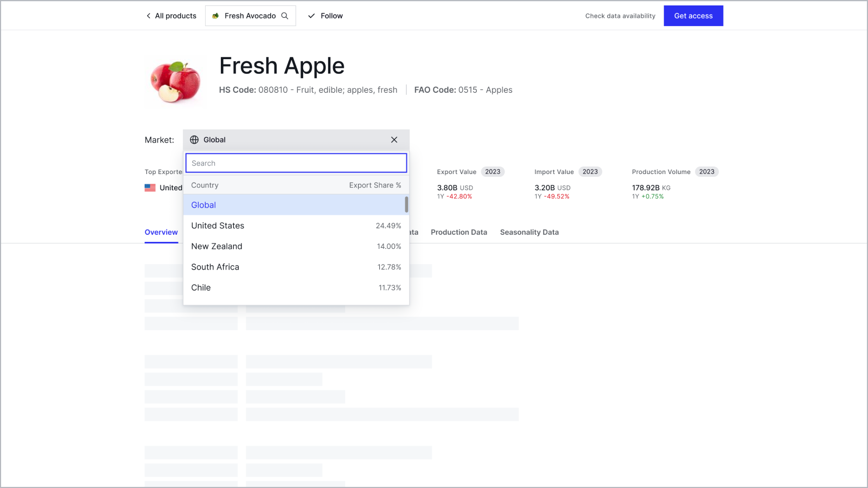Go to the Seasonality Data tab
This screenshot has width=868, height=488.
pyautogui.click(x=529, y=232)
